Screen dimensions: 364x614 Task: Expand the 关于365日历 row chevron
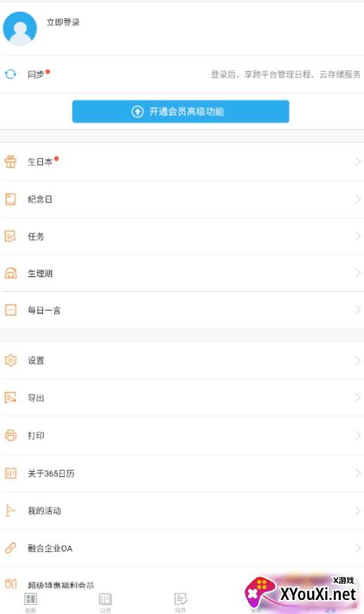(x=358, y=473)
